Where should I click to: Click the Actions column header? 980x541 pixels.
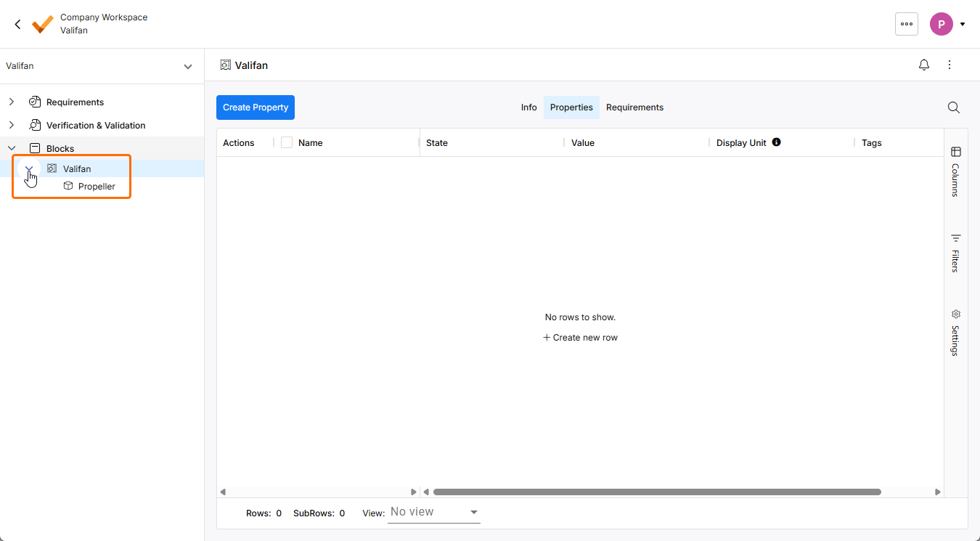pyautogui.click(x=239, y=142)
